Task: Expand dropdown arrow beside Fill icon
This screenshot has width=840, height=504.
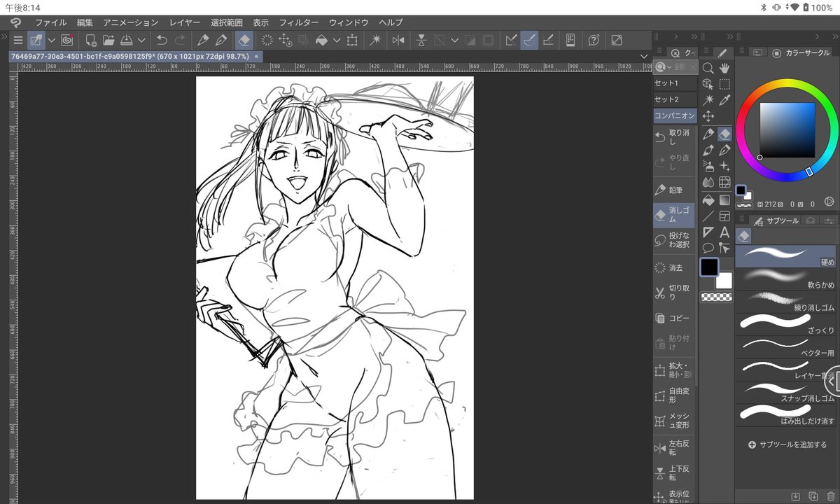Action: click(x=337, y=40)
